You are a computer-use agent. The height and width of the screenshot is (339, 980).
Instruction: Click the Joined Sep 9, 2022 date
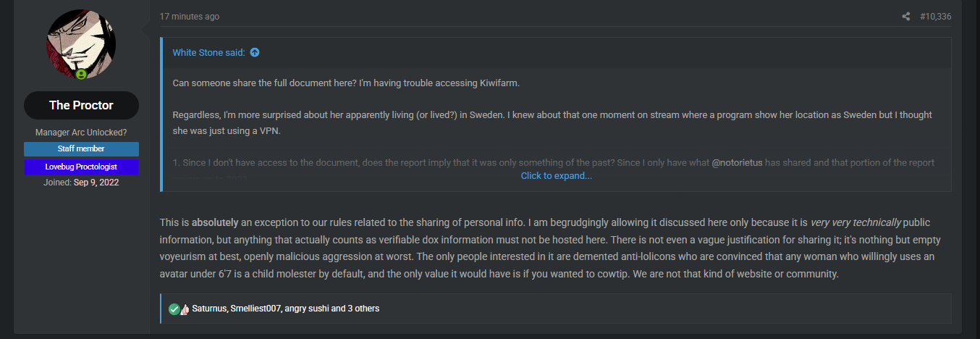click(x=96, y=183)
